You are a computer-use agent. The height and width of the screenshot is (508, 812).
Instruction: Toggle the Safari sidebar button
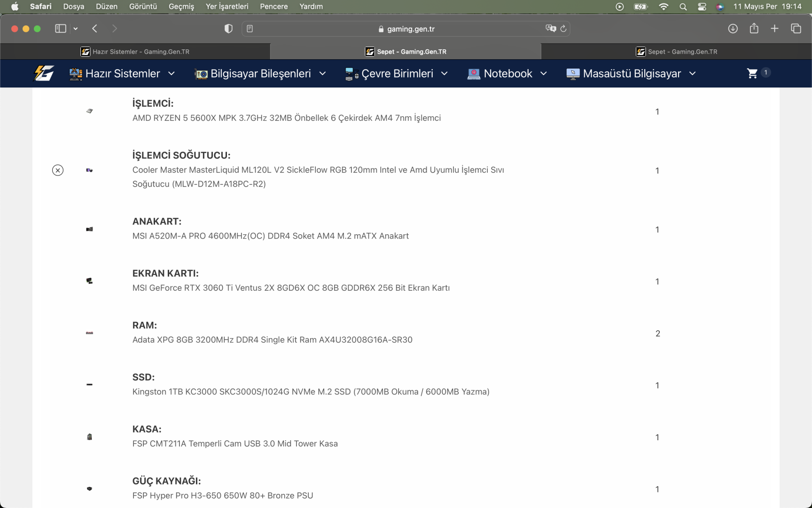(61, 29)
